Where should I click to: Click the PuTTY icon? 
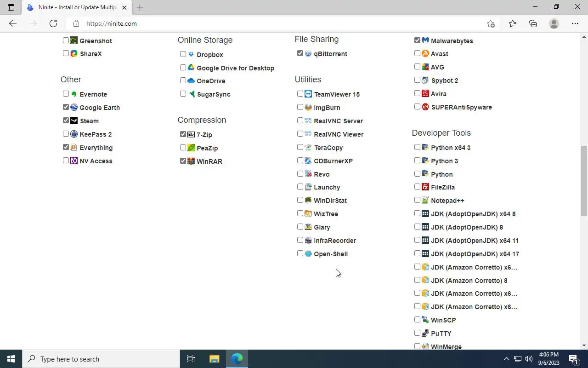click(425, 333)
